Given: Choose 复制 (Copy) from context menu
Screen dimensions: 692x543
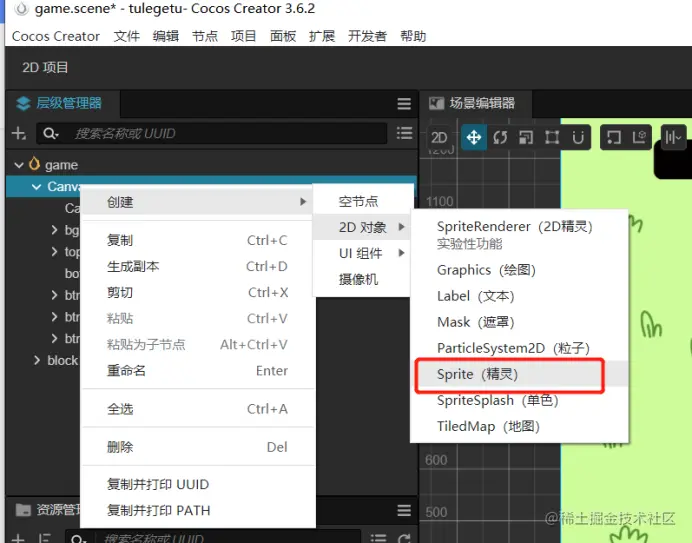Looking at the screenshot, I should [198, 241].
